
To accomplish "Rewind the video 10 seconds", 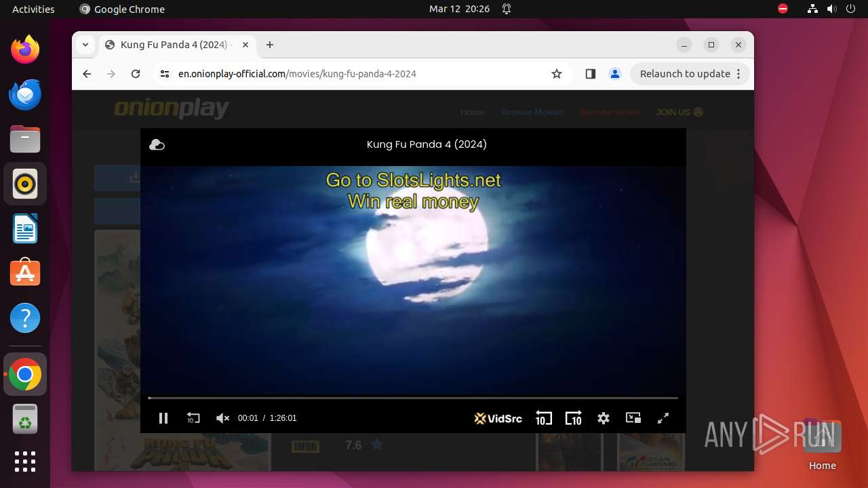I will coord(193,418).
